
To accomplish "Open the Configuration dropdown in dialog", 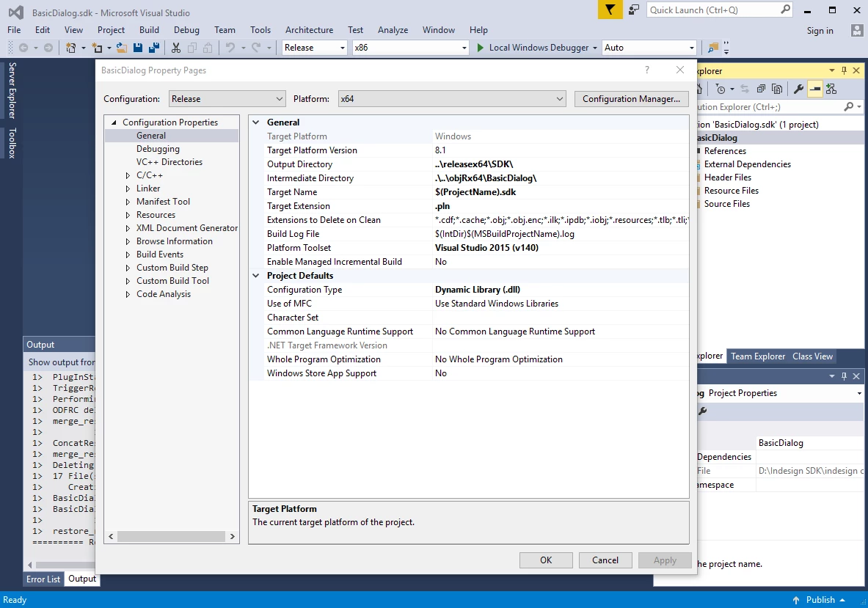I will pos(227,99).
